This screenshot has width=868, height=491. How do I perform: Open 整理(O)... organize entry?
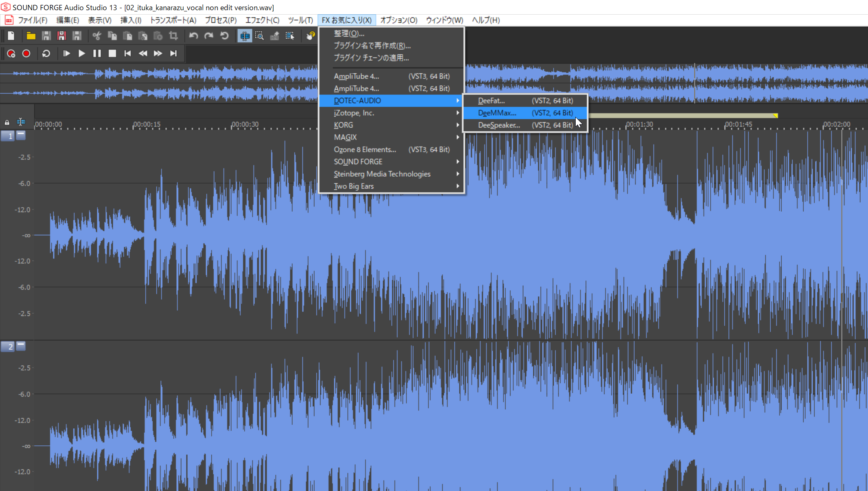[x=392, y=33]
